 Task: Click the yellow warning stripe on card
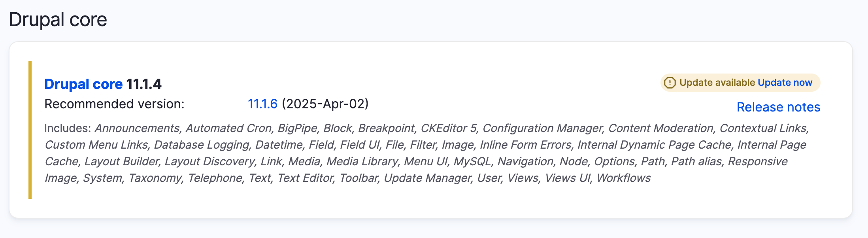[30, 130]
